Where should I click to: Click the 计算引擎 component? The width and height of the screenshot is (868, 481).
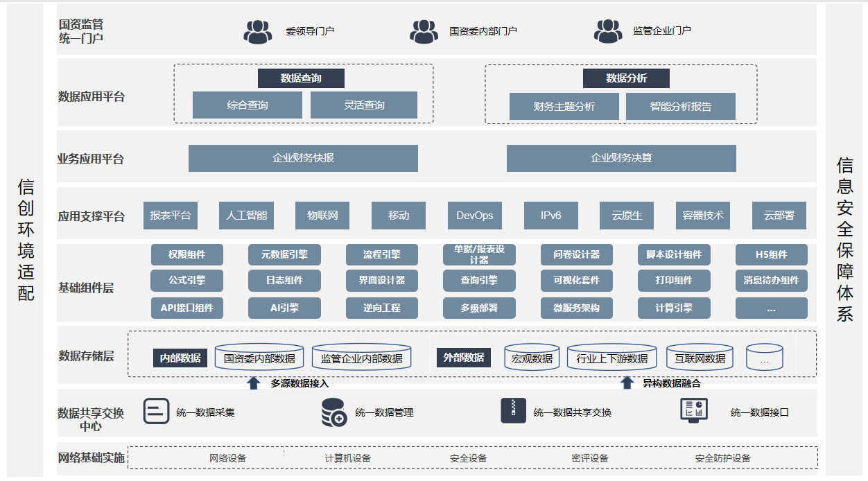[x=674, y=308]
